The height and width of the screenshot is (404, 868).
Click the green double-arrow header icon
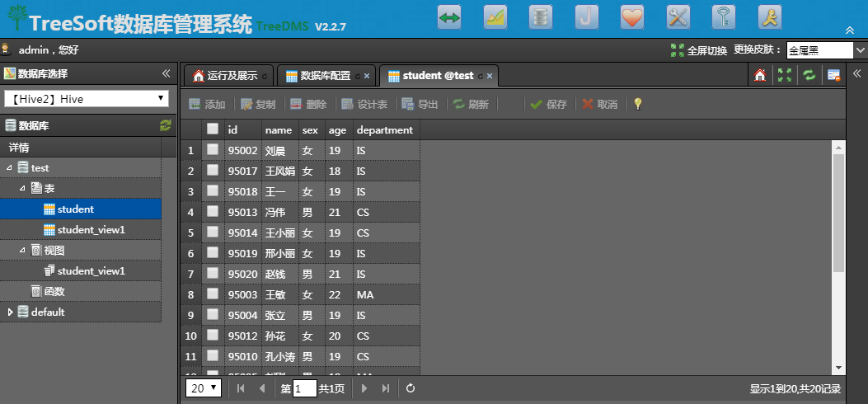click(449, 17)
